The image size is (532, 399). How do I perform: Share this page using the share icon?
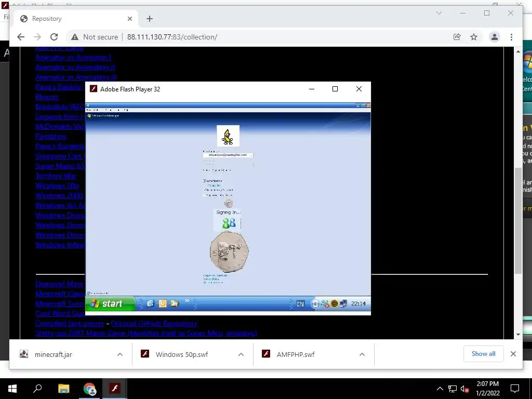coord(457,37)
